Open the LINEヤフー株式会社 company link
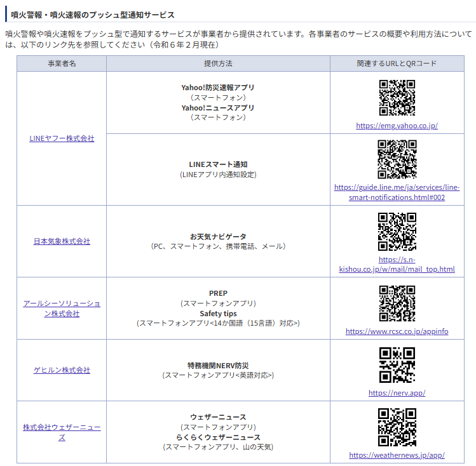This screenshot has height=466, width=476. click(62, 138)
